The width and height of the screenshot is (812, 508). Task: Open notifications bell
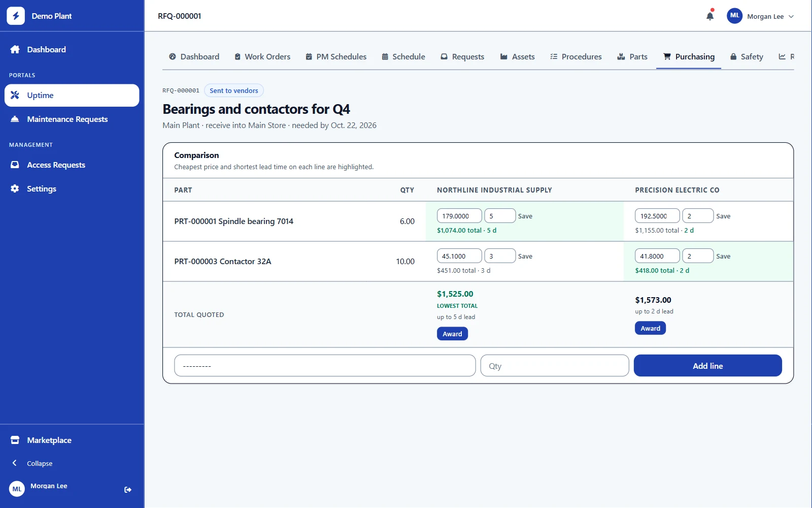click(710, 16)
